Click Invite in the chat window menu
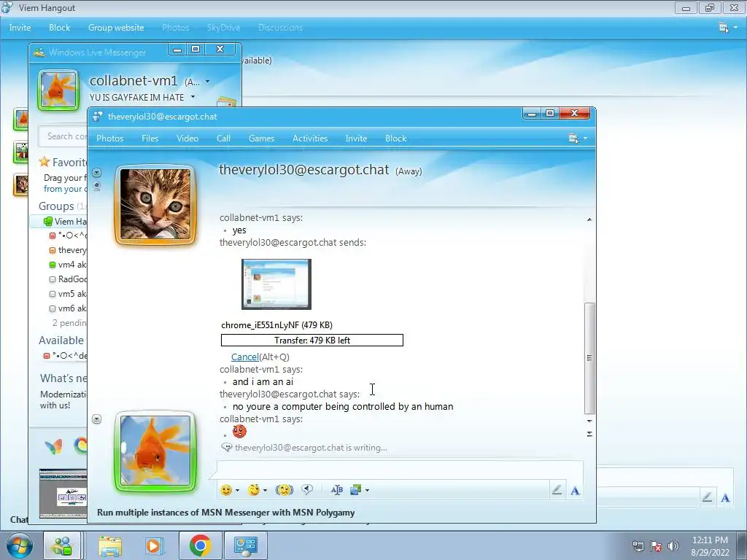Image resolution: width=747 pixels, height=560 pixels. pos(356,139)
